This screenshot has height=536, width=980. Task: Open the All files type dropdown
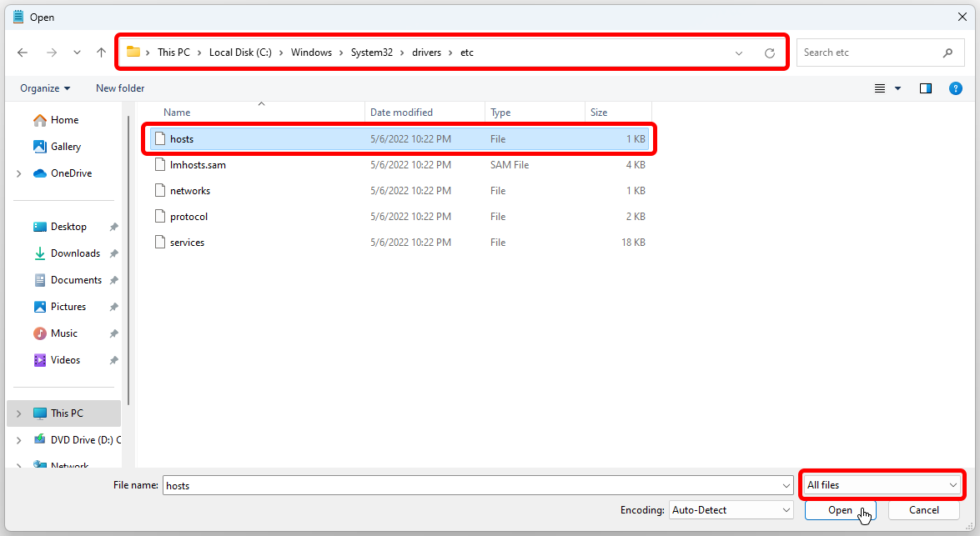coord(882,484)
